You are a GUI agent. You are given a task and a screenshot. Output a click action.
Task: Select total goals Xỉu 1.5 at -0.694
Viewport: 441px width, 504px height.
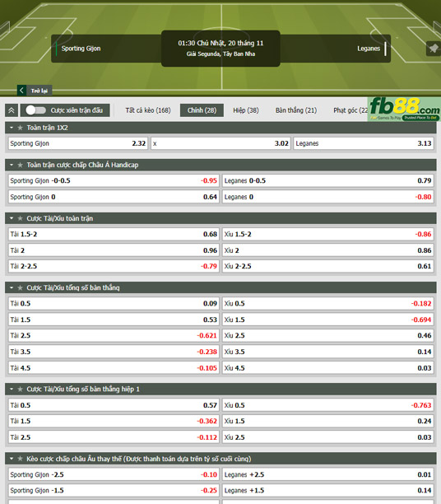tap(328, 320)
